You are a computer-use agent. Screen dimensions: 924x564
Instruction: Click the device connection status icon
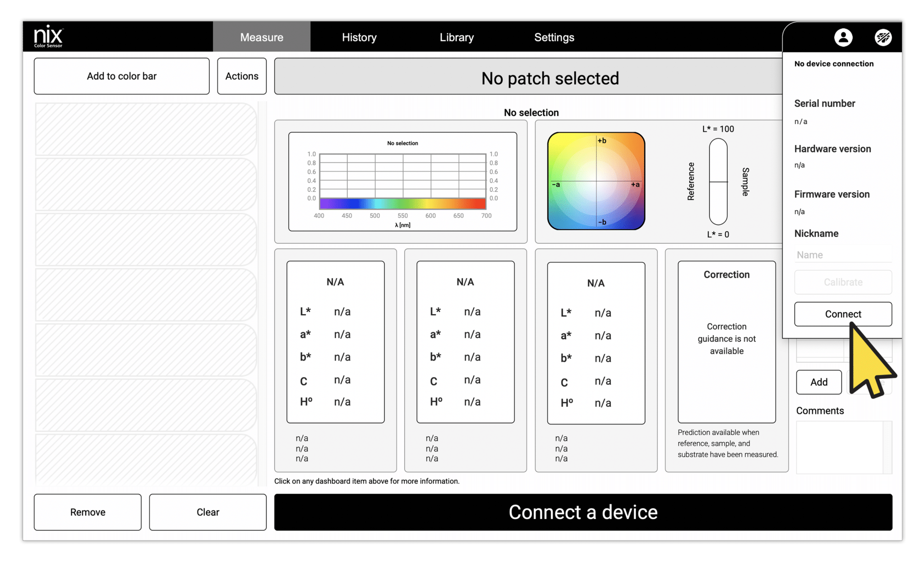point(883,37)
